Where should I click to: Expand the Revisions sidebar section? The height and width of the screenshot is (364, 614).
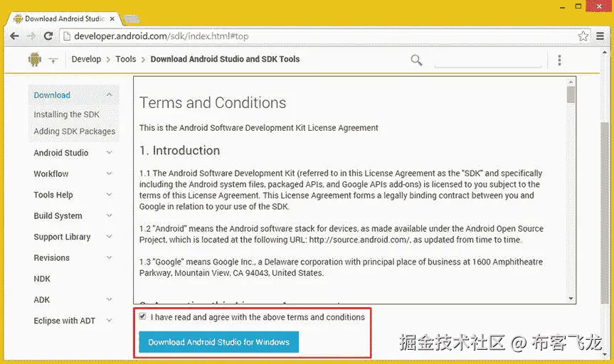point(110,257)
